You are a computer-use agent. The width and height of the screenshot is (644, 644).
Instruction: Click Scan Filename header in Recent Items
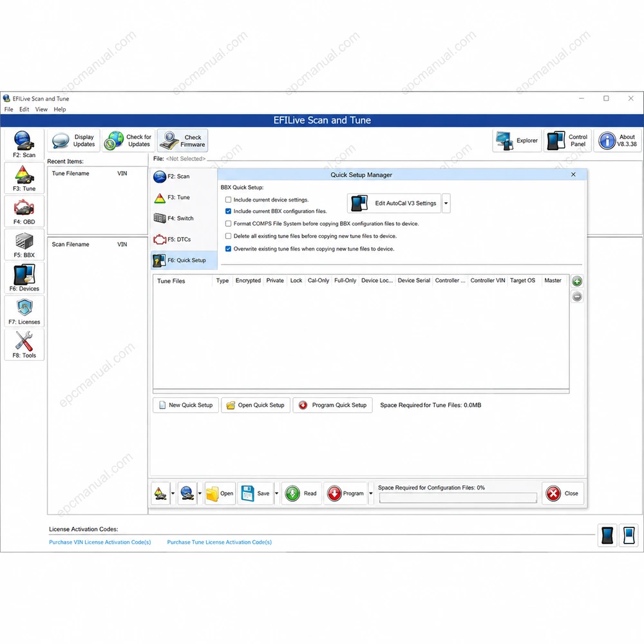(x=71, y=244)
